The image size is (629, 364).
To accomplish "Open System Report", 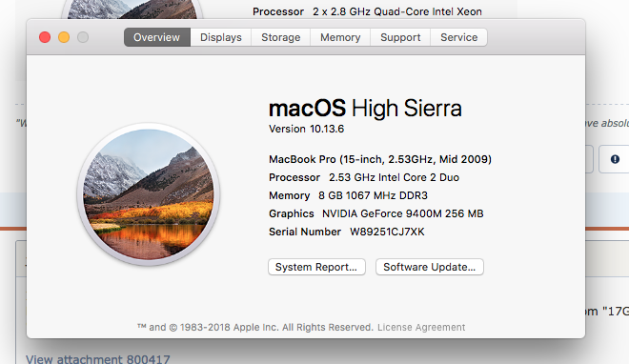I will (316, 267).
